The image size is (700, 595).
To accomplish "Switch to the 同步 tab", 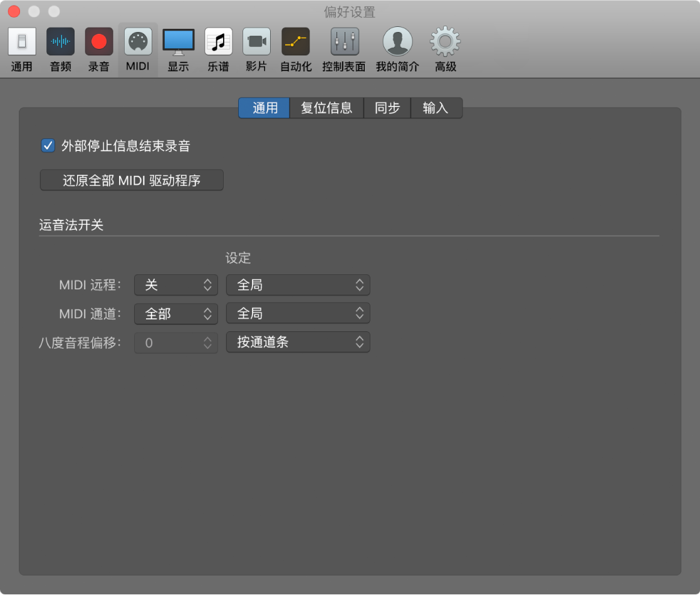I will (387, 108).
